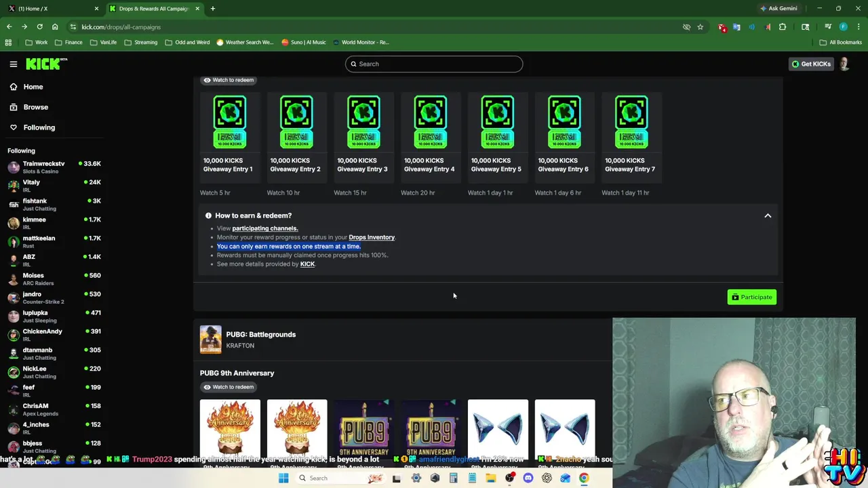Open Weather Search bookmark

coord(245,42)
